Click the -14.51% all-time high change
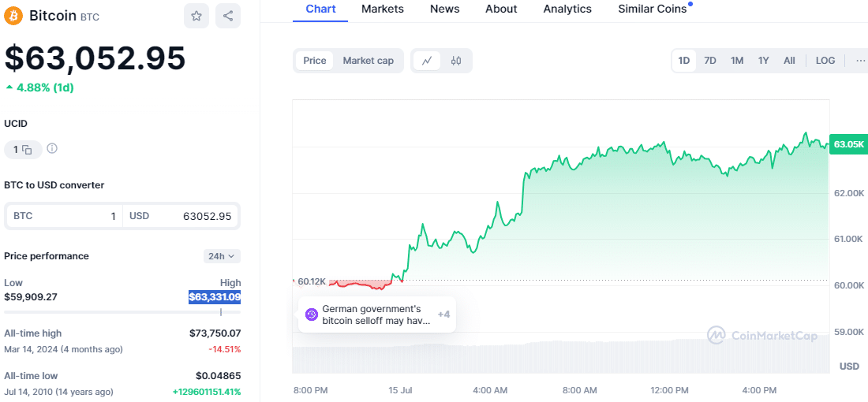The width and height of the screenshot is (868, 402). pos(225,349)
